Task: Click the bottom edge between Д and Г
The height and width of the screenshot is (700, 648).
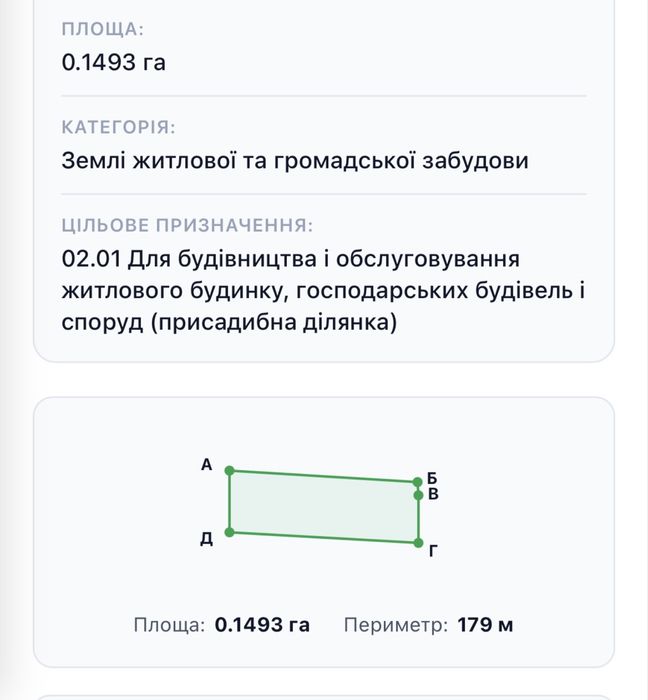Action: 324,538
